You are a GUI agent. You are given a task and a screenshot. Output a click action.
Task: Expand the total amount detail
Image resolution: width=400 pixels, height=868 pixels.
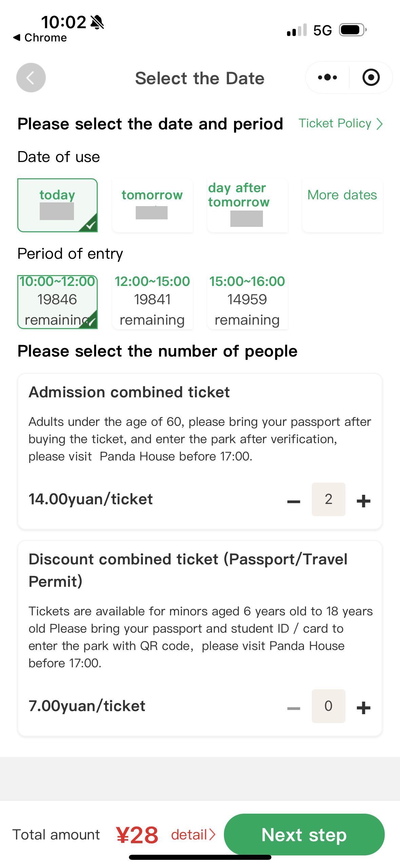[193, 834]
